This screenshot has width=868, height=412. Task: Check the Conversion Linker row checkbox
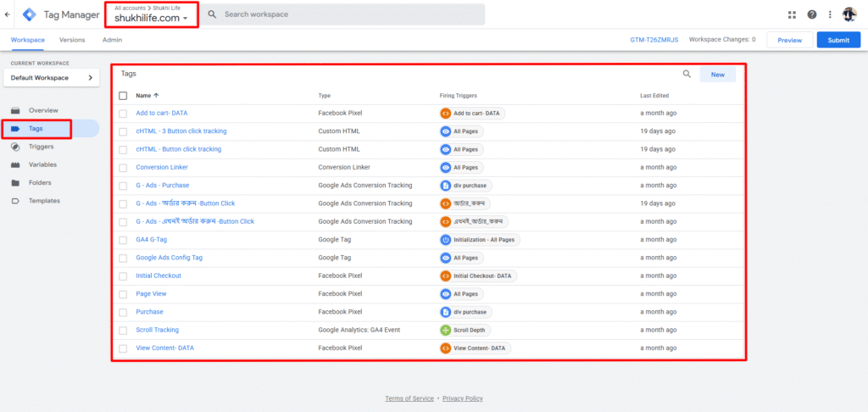click(x=123, y=167)
